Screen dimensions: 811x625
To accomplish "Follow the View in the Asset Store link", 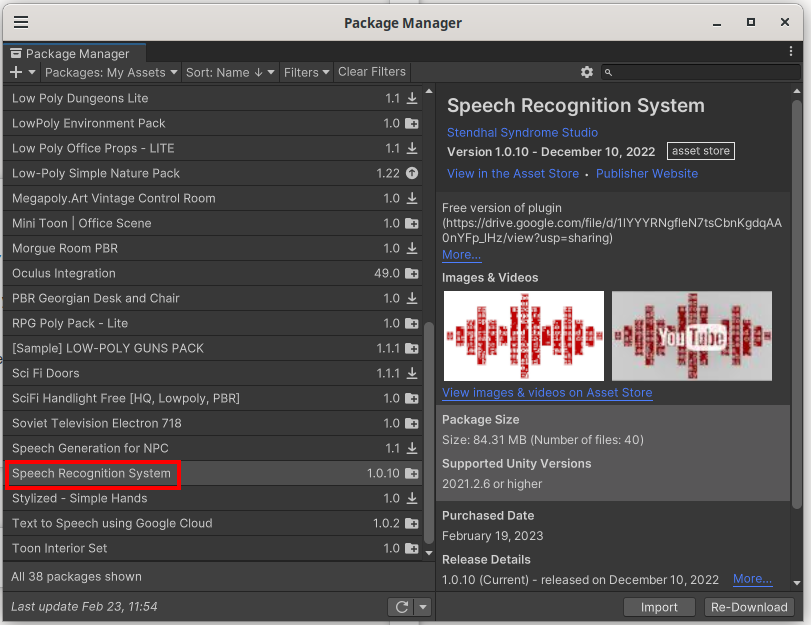I will [513, 173].
